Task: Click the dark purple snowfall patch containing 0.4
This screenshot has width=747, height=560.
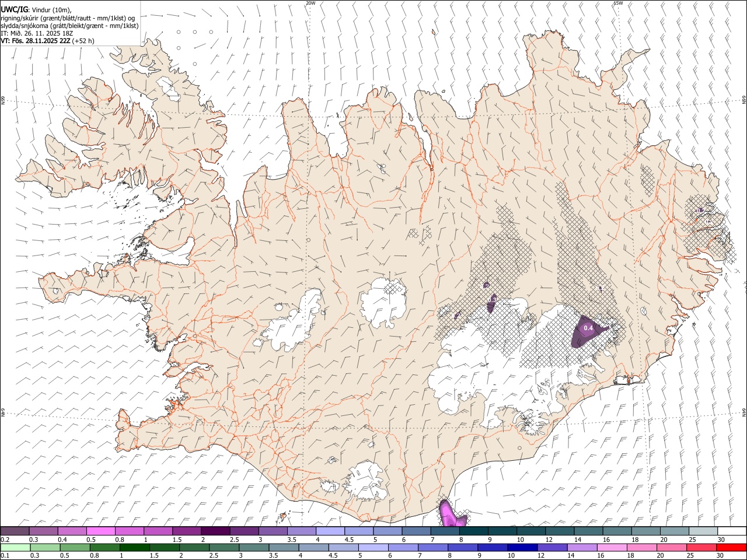Action: pyautogui.click(x=587, y=331)
